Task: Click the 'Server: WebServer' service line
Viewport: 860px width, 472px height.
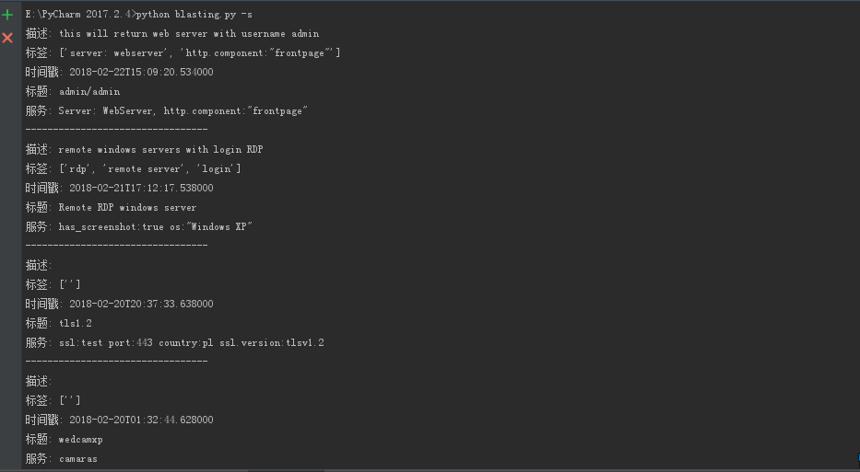Action: tap(183, 111)
